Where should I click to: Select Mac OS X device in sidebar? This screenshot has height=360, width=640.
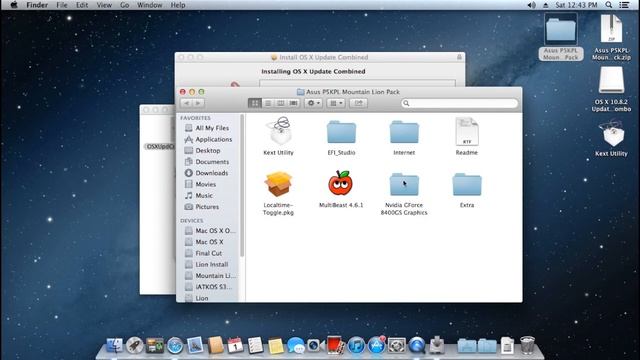[209, 242]
